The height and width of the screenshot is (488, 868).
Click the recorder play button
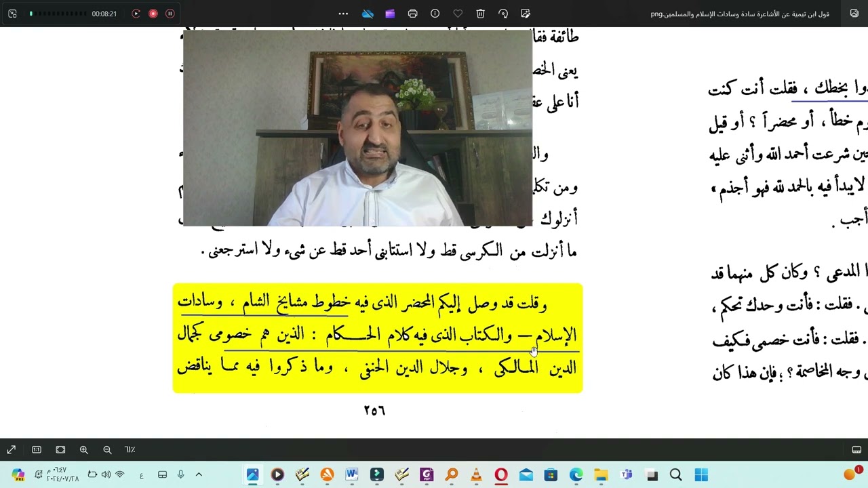pos(136,14)
